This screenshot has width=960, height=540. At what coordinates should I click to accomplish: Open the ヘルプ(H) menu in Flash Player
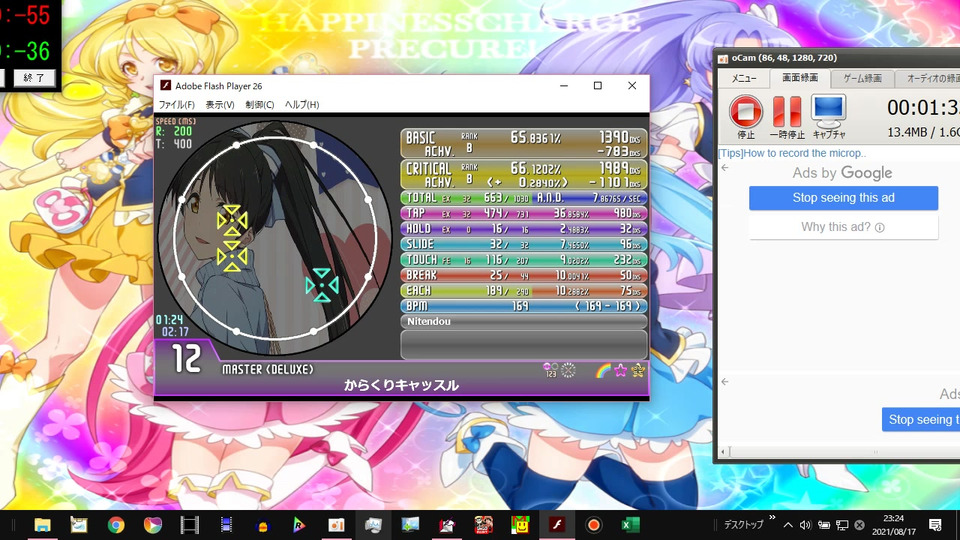click(x=302, y=105)
